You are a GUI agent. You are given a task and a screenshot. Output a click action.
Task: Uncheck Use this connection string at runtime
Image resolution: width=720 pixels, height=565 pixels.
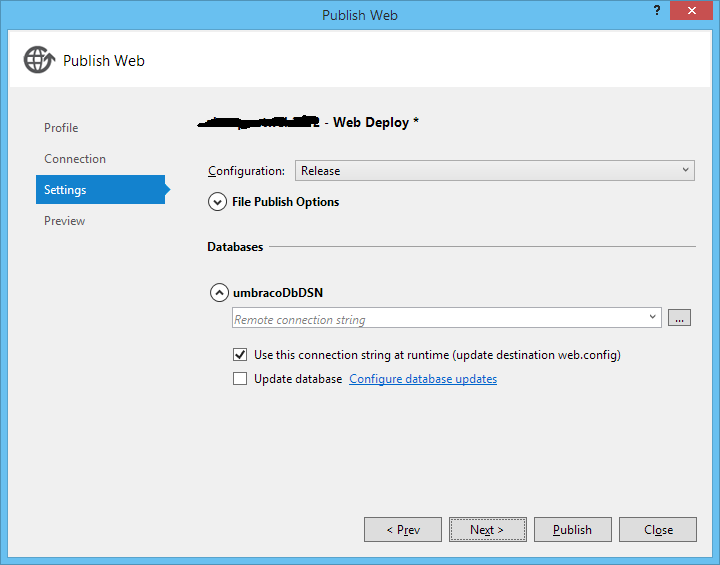pyautogui.click(x=240, y=355)
